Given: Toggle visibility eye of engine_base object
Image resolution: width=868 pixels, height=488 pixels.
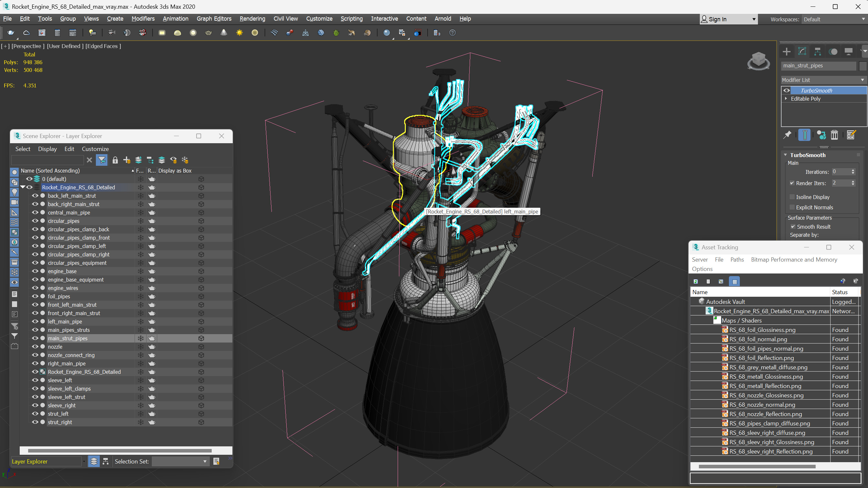Looking at the screenshot, I should 35,271.
